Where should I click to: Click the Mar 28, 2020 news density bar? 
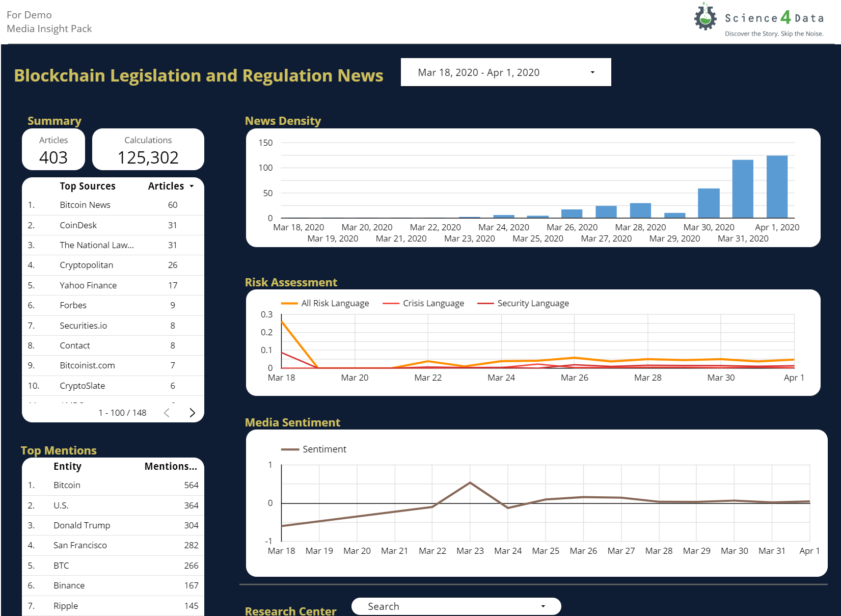pos(640,210)
